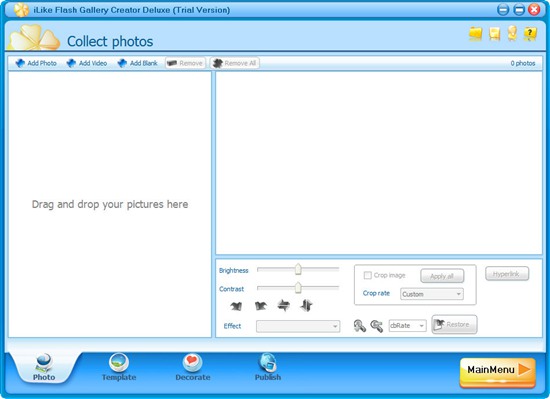Click the empty photo preview area

point(379,163)
